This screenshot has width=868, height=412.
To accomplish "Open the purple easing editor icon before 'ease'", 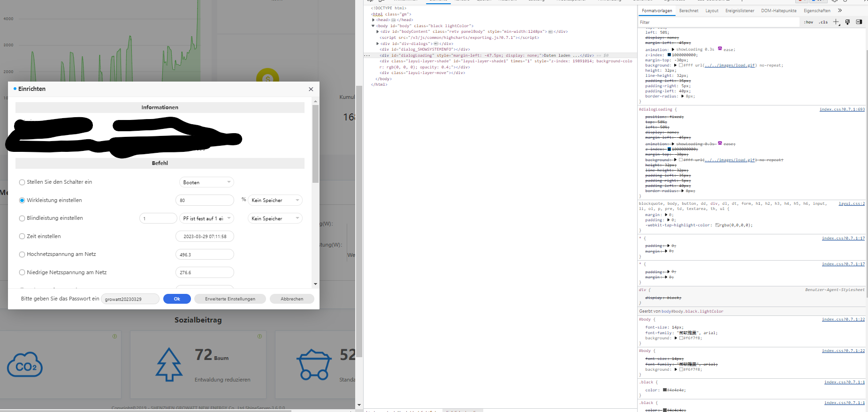I will click(720, 49).
